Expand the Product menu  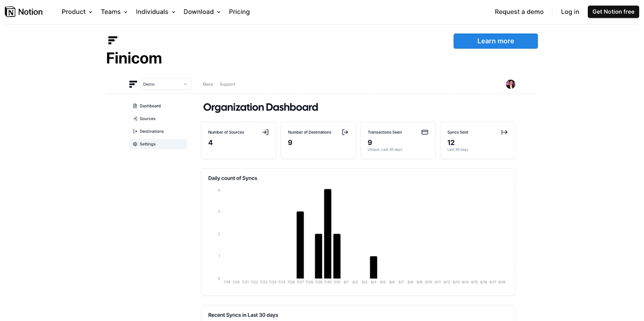point(77,12)
